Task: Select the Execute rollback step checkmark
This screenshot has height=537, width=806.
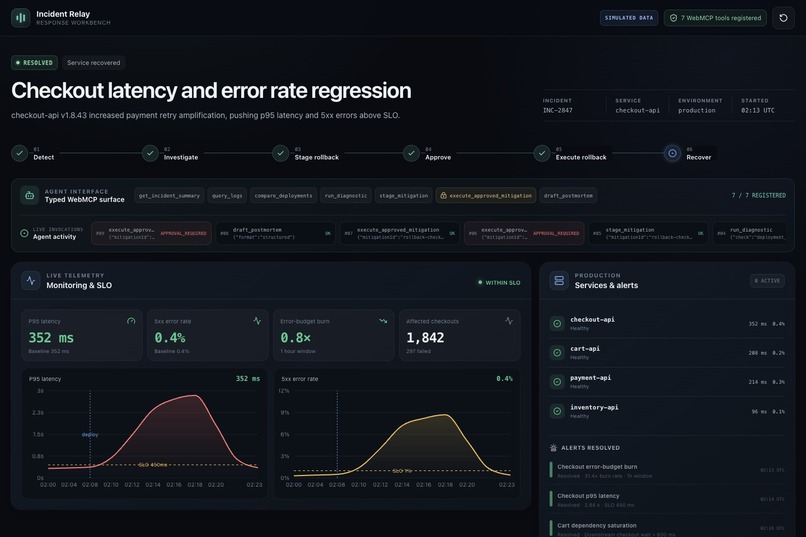Action: tap(542, 153)
